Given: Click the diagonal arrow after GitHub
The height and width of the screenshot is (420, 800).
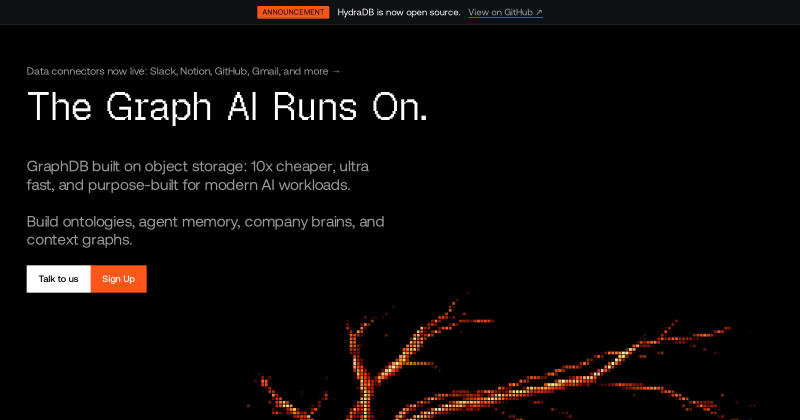Looking at the screenshot, I should tap(539, 12).
